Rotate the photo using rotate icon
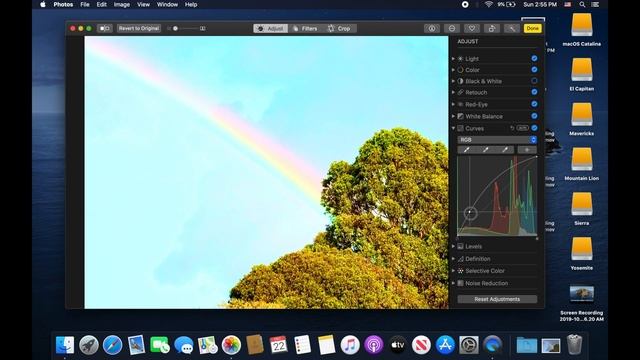 coord(492,28)
